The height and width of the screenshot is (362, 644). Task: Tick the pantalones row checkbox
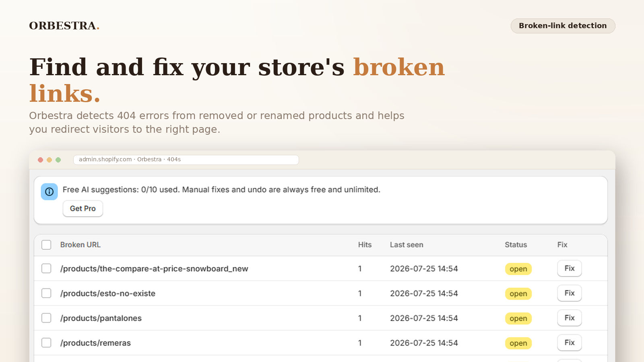tap(46, 318)
